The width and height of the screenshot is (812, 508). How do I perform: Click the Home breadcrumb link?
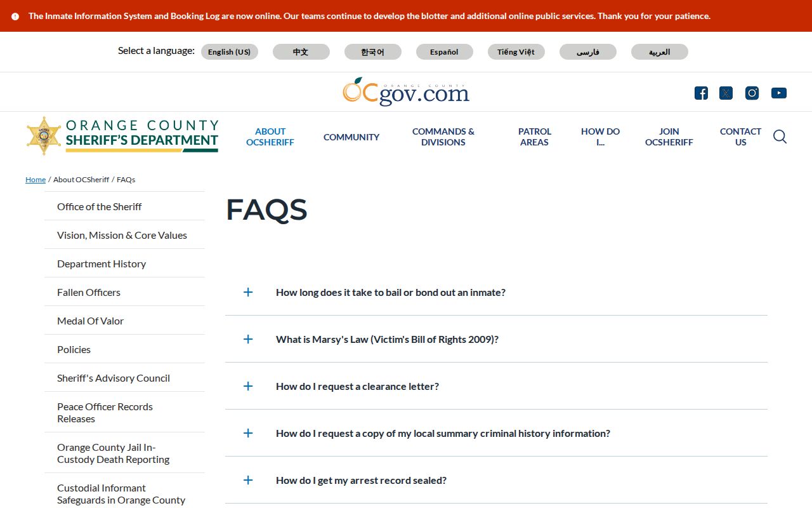36,180
